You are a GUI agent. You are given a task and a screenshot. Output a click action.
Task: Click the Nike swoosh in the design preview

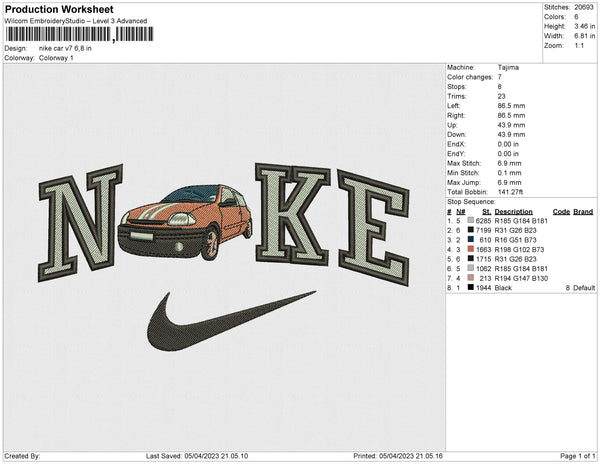[232, 321]
